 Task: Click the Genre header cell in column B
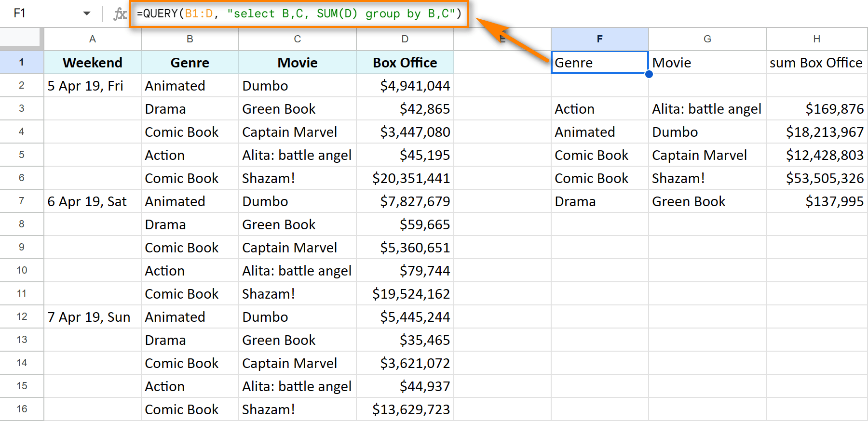click(x=190, y=63)
